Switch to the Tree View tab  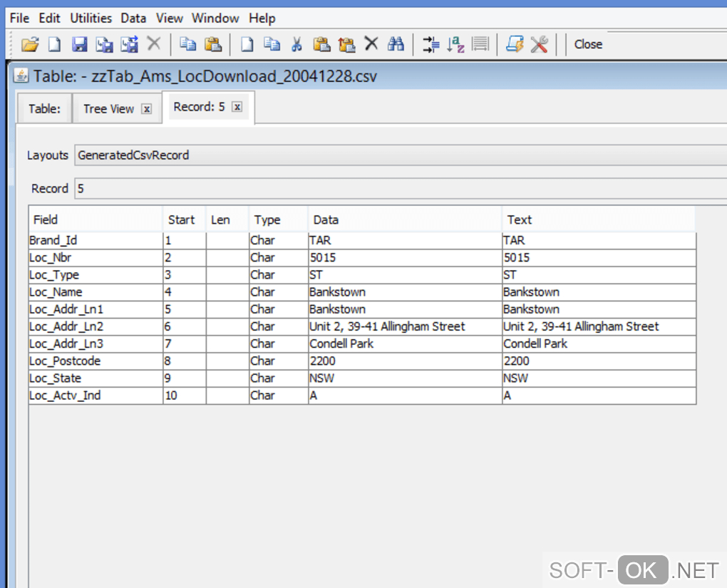coord(108,108)
